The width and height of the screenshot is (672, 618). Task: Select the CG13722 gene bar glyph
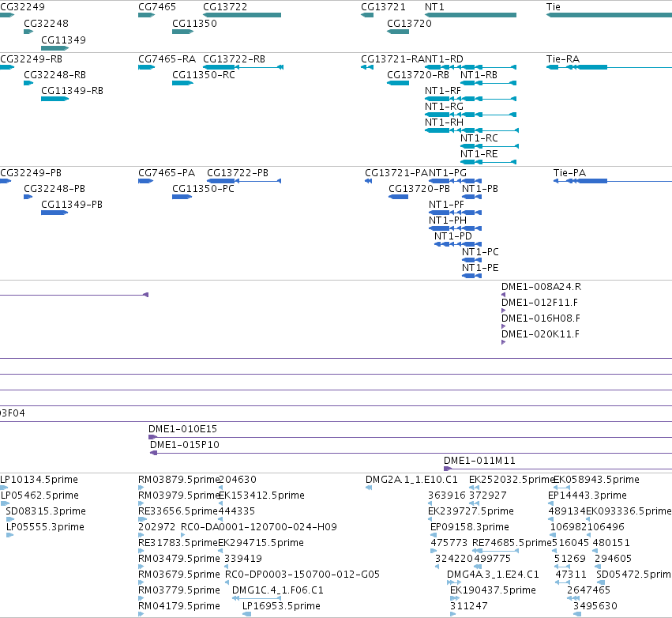point(242,15)
